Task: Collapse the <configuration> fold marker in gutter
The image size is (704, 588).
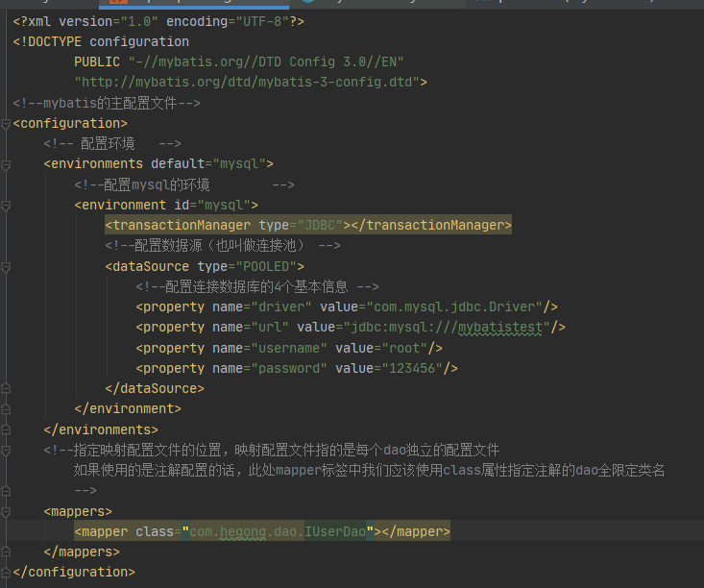Action: pyautogui.click(x=6, y=124)
